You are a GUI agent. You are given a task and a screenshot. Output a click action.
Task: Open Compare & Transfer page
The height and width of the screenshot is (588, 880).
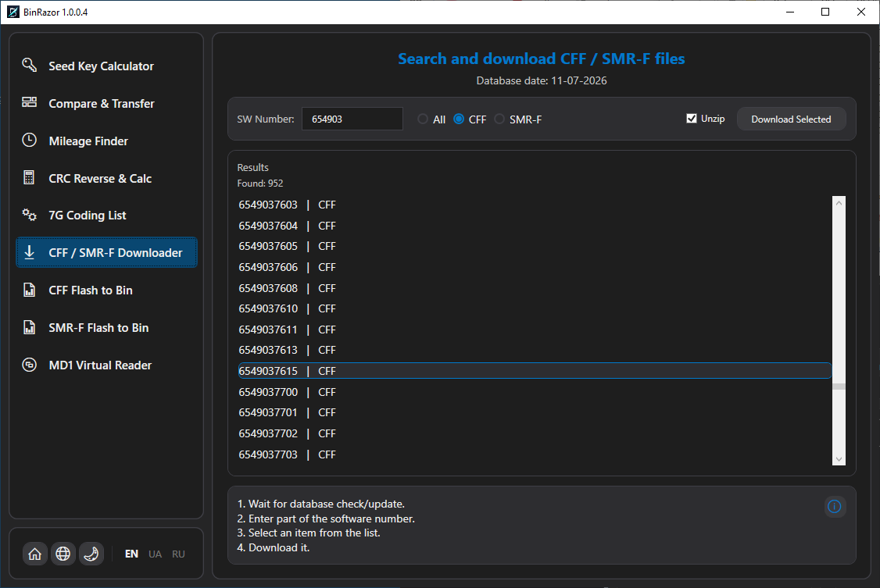[106, 103]
